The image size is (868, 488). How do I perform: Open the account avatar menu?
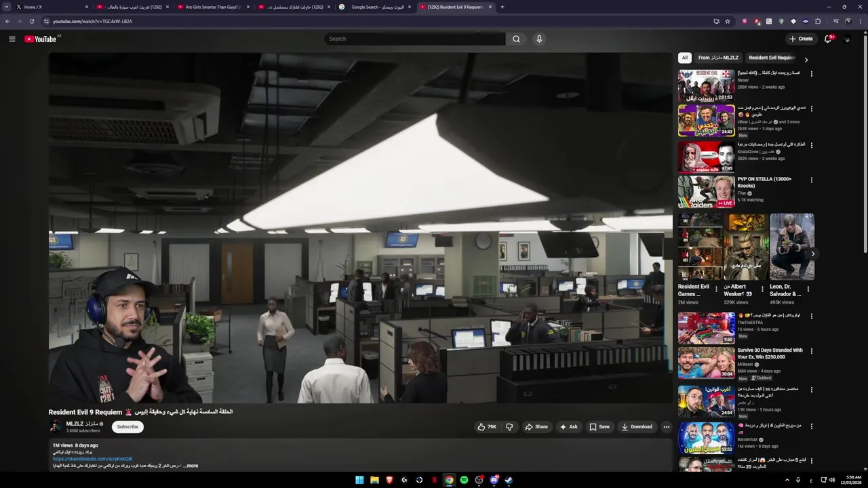(x=847, y=39)
